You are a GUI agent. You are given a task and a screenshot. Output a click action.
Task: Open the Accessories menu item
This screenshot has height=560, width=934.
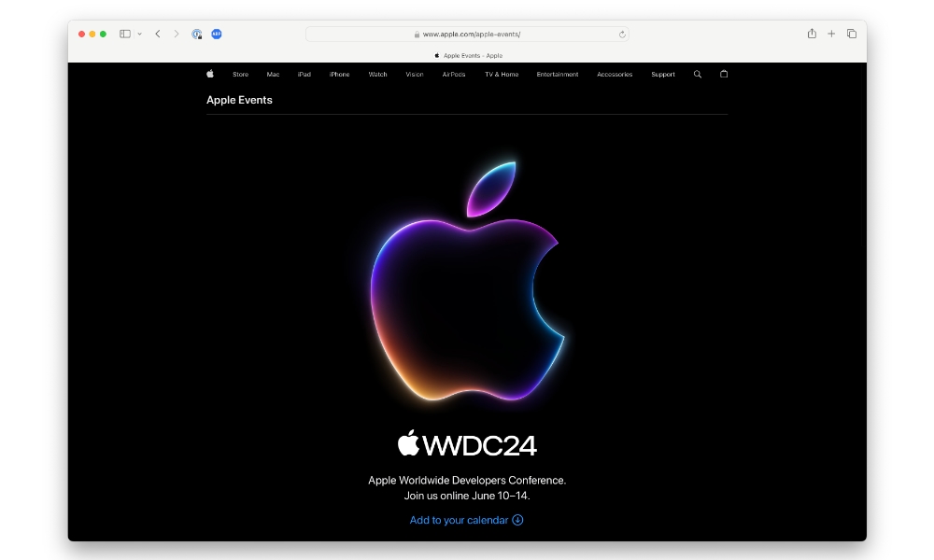point(615,75)
